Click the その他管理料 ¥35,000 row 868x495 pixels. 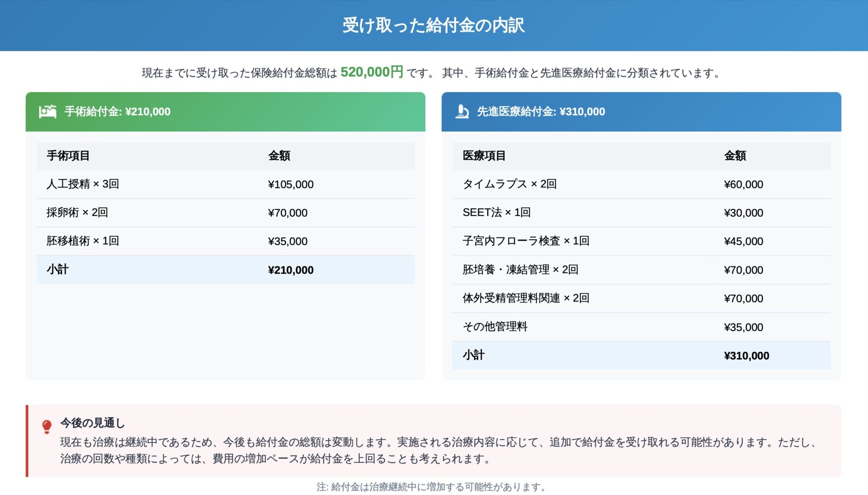click(x=641, y=327)
